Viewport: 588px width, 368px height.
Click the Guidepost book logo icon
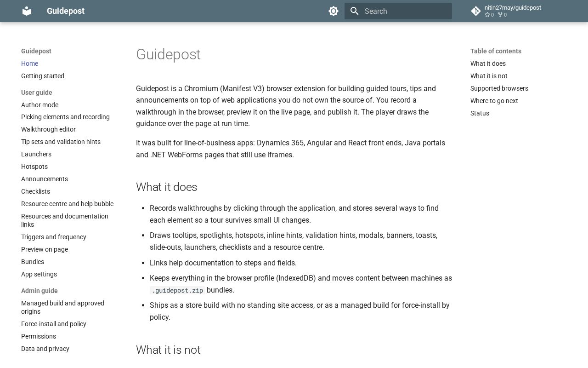[x=27, y=11]
